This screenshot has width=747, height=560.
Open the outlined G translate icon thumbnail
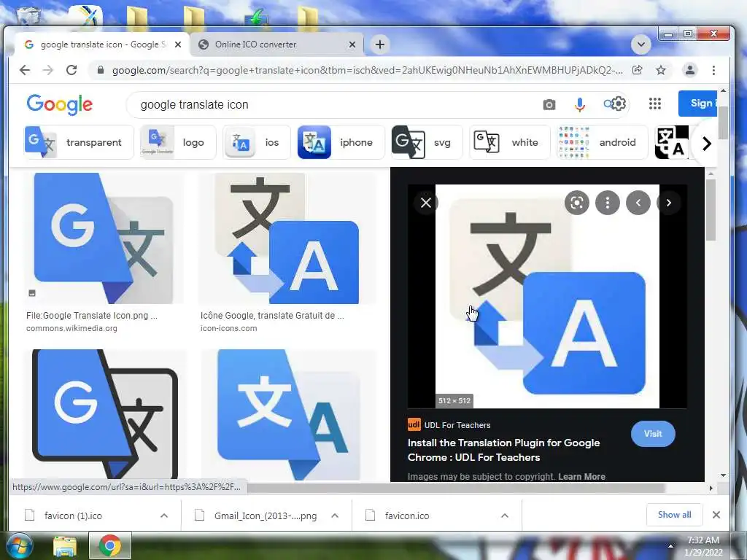click(x=105, y=414)
